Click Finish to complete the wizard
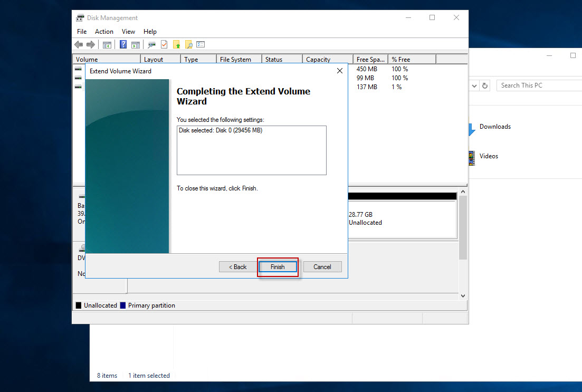582x392 pixels. tap(278, 267)
